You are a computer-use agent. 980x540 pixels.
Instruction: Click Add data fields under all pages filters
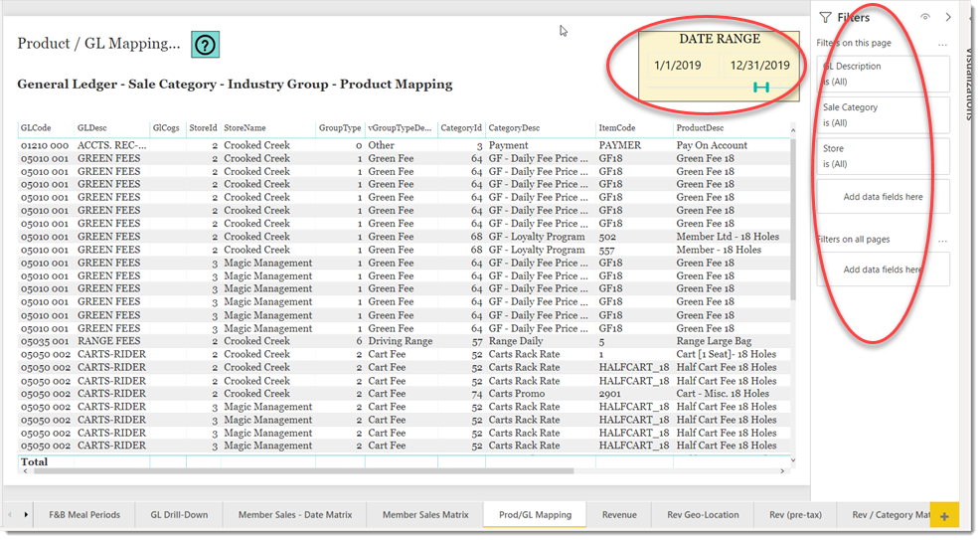point(884,270)
